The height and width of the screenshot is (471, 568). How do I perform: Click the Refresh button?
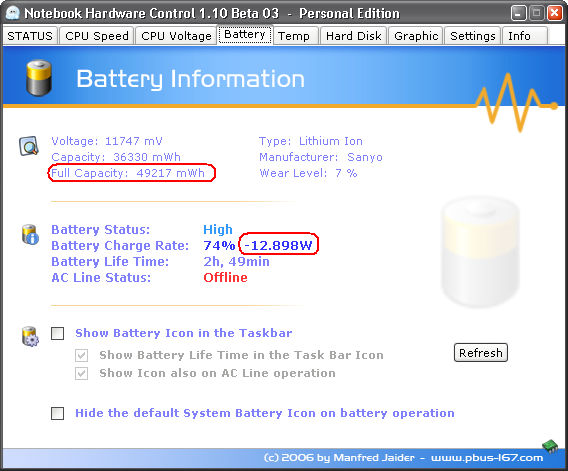coord(481,353)
